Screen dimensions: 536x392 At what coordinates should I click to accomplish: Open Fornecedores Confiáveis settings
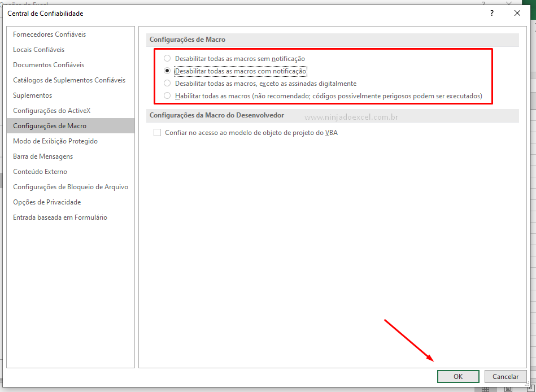click(x=49, y=34)
